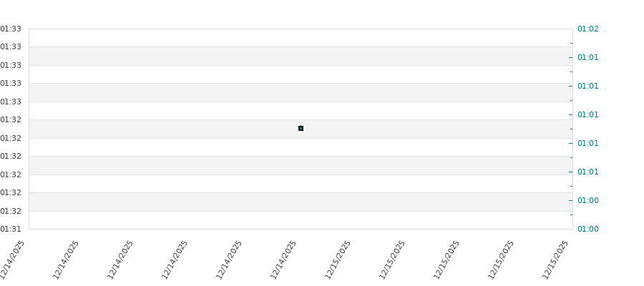This screenshot has height=286, width=644.
Task: Click the teal triangle data point marker
Action: point(301,128)
